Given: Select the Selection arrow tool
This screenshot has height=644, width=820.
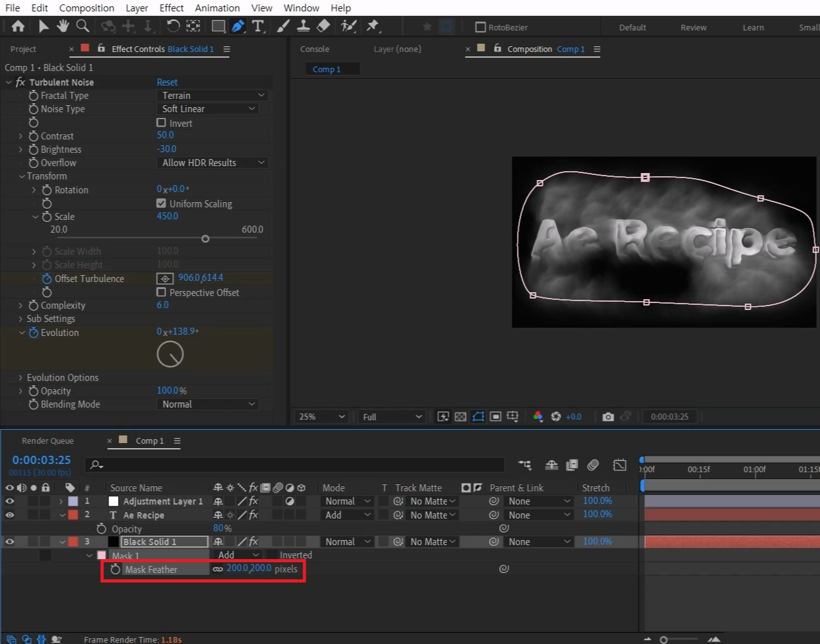Looking at the screenshot, I should [43, 26].
